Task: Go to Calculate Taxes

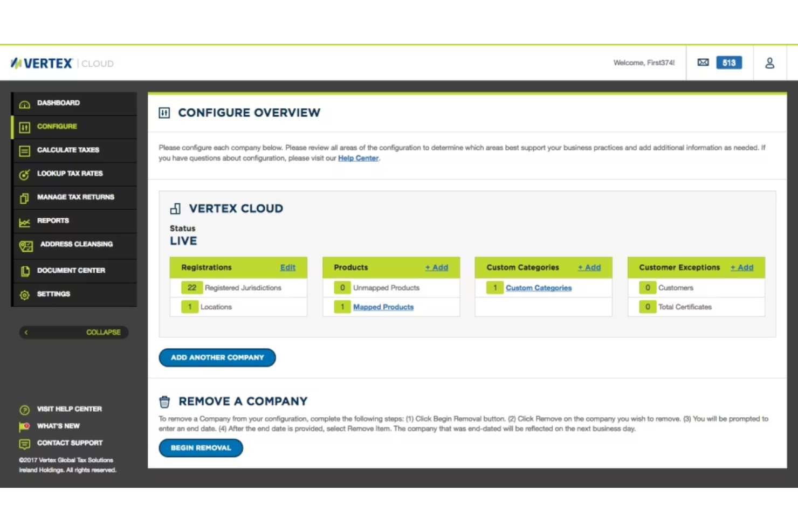Action: point(74,150)
